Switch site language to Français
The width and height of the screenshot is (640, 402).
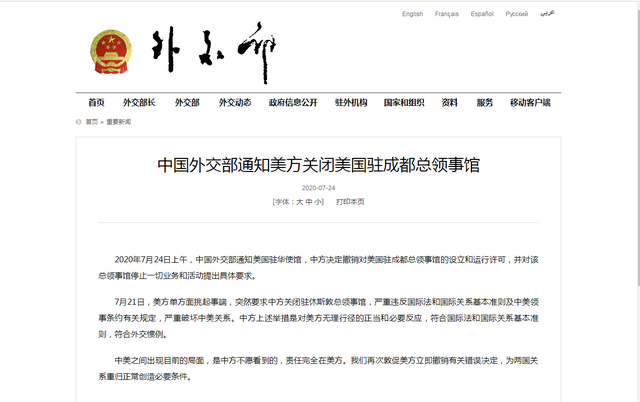pyautogui.click(x=447, y=14)
